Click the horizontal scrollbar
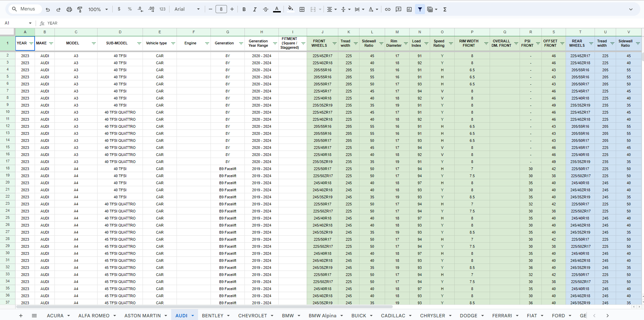Viewport: 644px width, 320px height. tap(204, 307)
